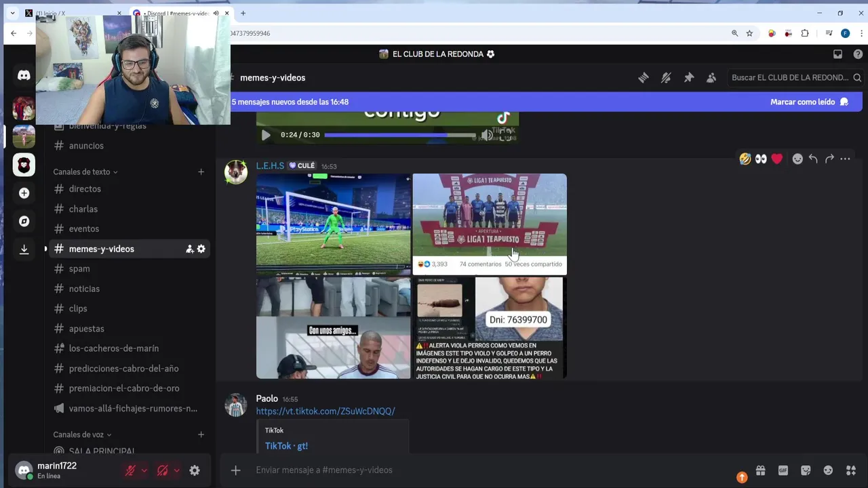Image resolution: width=868 pixels, height=488 pixels.
Task: Open EL CLUB DE LA REDONDA server menu
Action: [437, 54]
